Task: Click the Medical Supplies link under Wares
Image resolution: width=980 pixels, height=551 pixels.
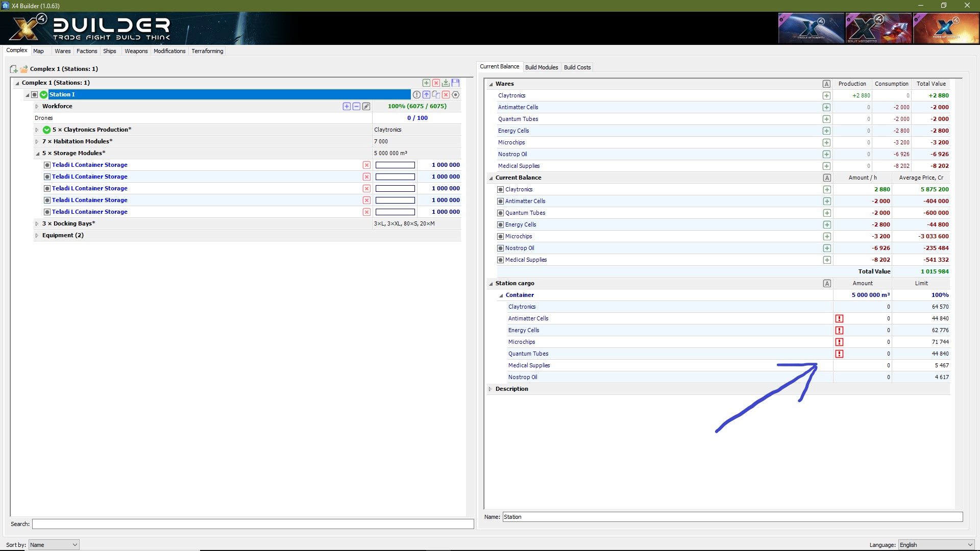Action: click(519, 166)
